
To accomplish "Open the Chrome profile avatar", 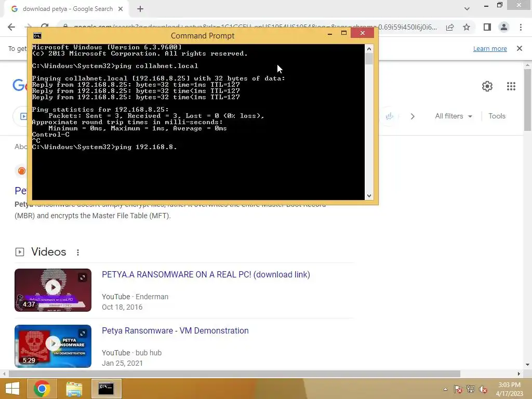I will pos(504,27).
